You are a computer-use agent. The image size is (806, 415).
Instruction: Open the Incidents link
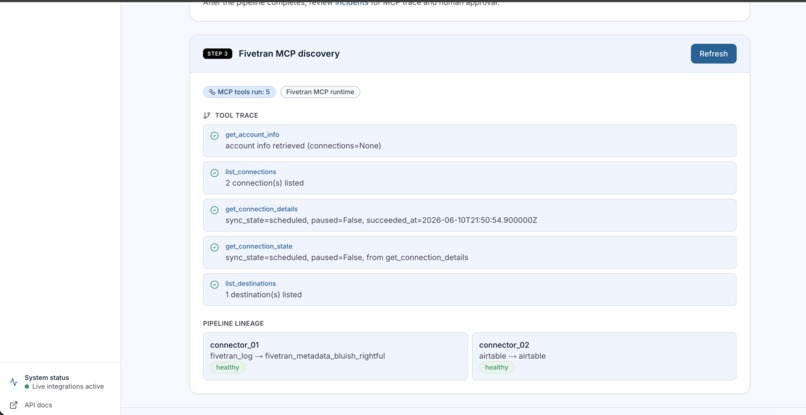[352, 3]
